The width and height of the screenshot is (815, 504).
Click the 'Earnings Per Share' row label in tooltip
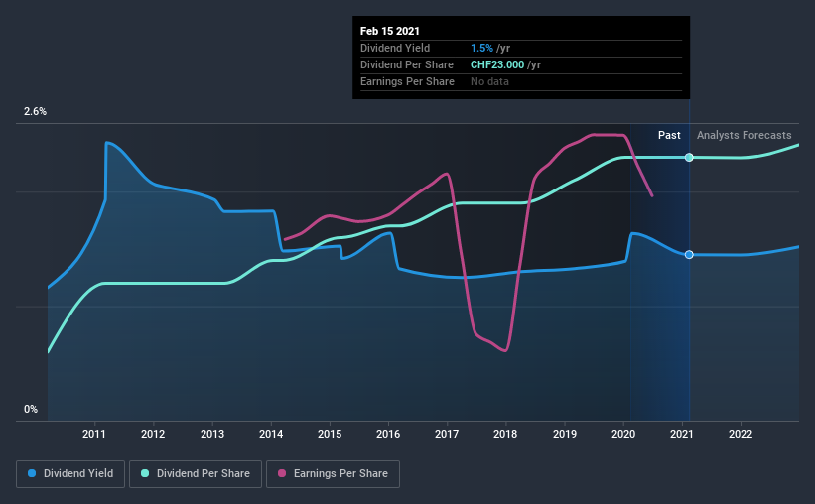tap(407, 81)
